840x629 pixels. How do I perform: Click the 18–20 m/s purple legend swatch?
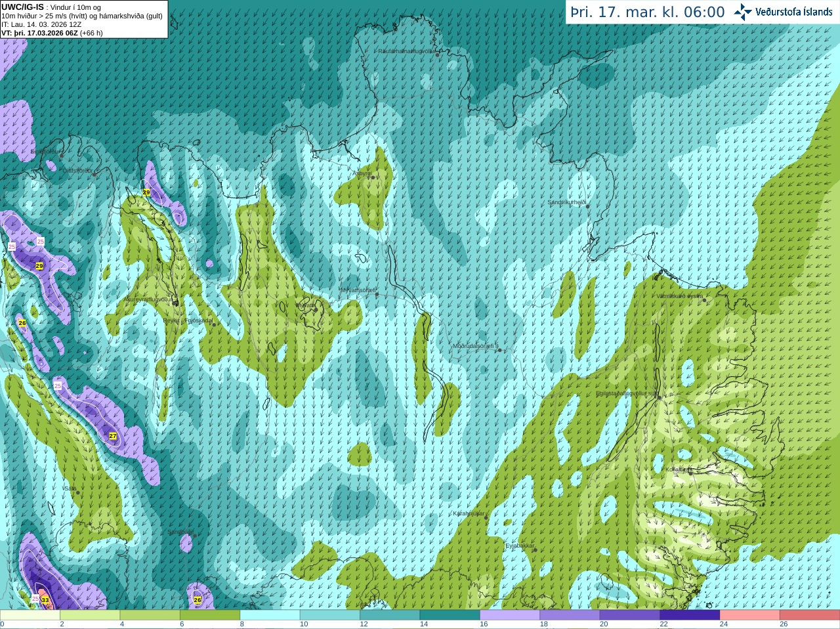tap(570, 615)
